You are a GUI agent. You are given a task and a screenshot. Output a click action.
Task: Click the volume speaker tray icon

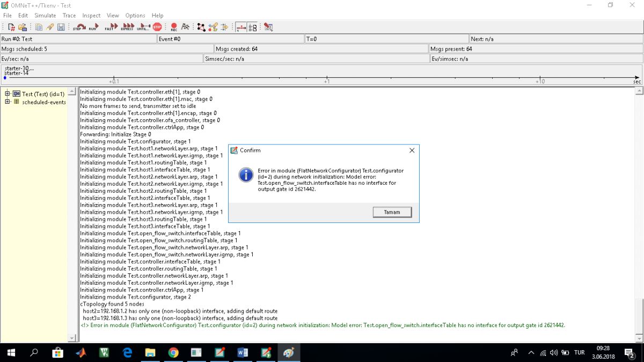point(554,353)
